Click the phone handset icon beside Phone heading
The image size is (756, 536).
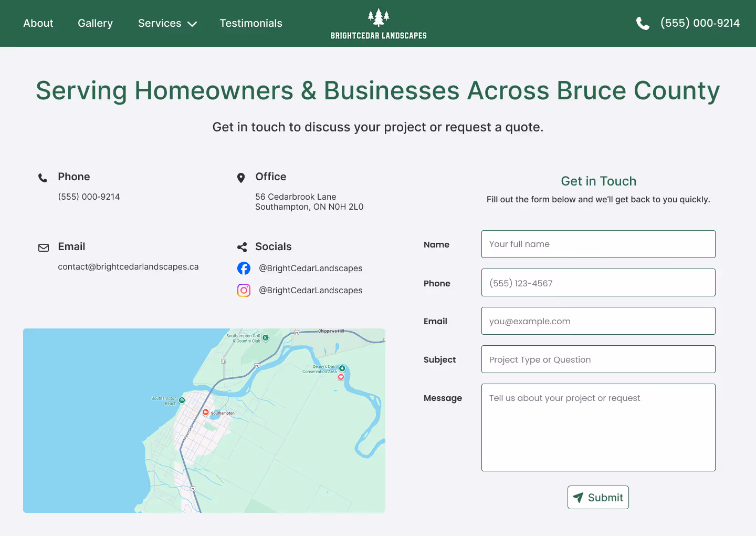click(x=43, y=178)
